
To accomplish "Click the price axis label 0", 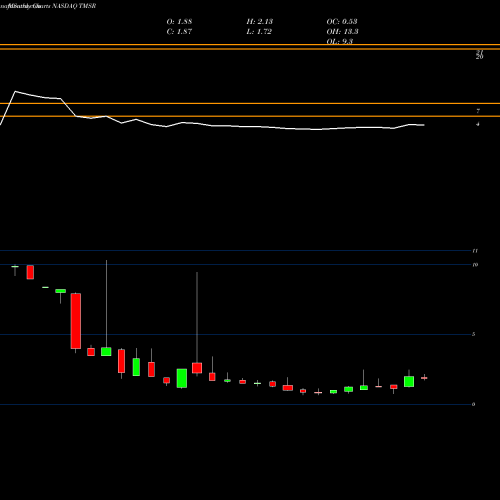I will tap(474, 404).
